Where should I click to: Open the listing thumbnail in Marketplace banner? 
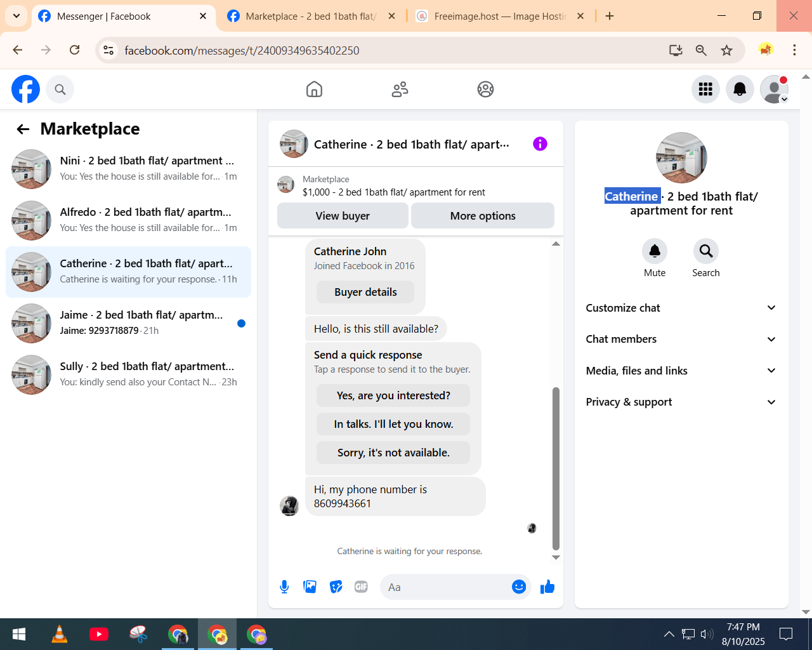[x=286, y=185]
